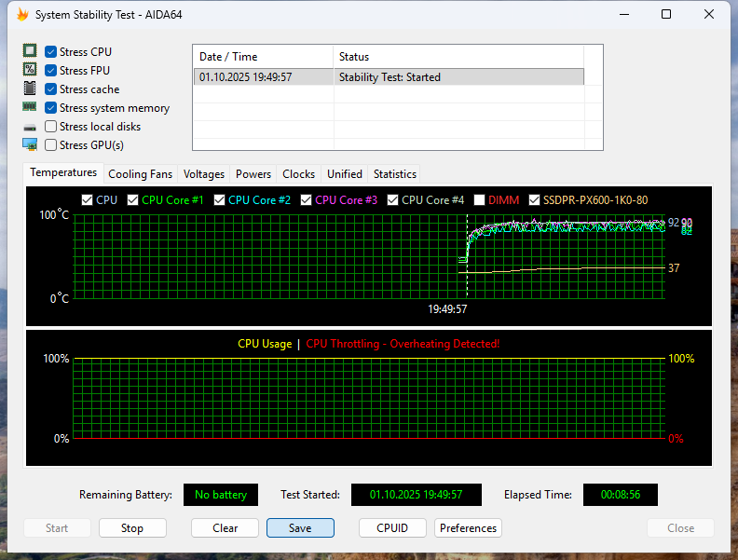Switch to the Clocks tab
Screen dimensions: 738x560
298,174
